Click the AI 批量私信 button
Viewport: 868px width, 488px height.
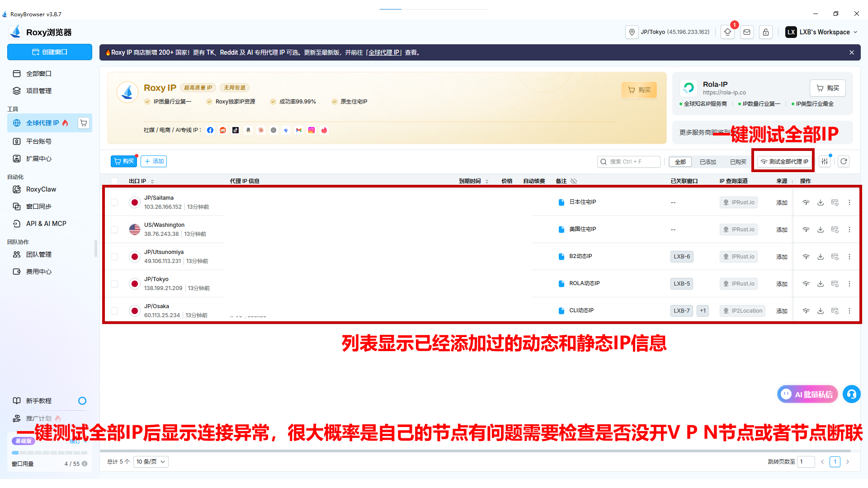pos(807,394)
